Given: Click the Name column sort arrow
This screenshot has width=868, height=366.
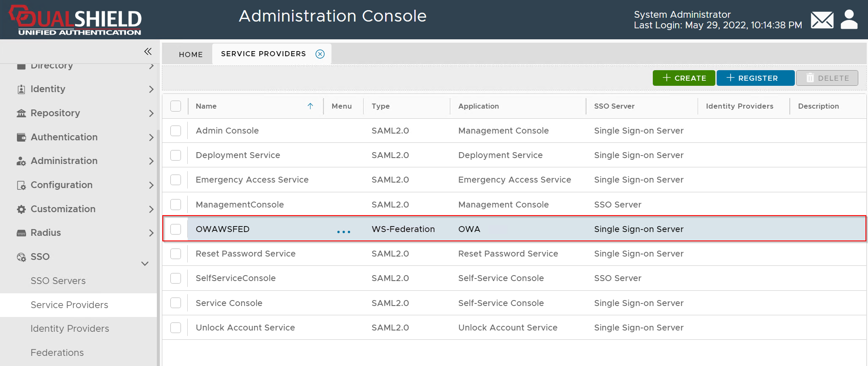Looking at the screenshot, I should point(310,106).
